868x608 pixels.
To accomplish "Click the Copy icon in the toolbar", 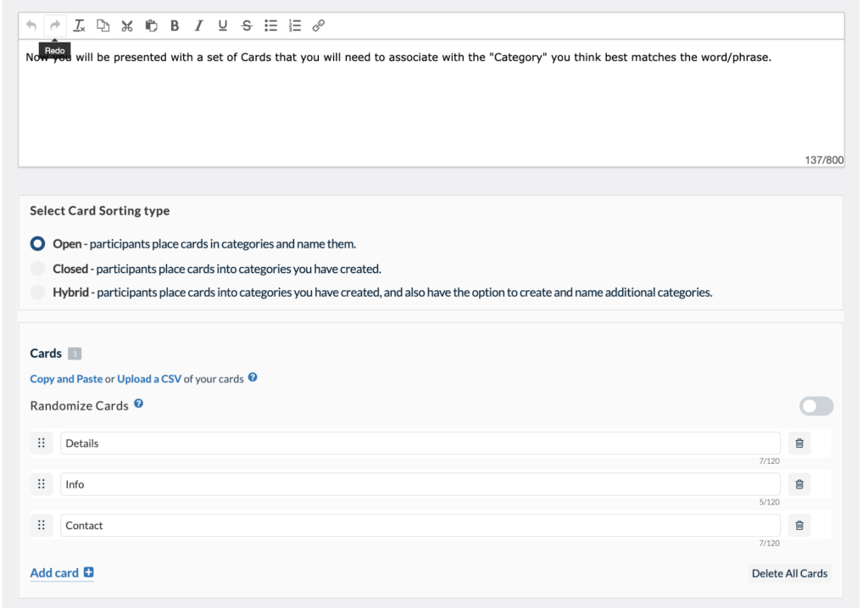I will tap(103, 25).
